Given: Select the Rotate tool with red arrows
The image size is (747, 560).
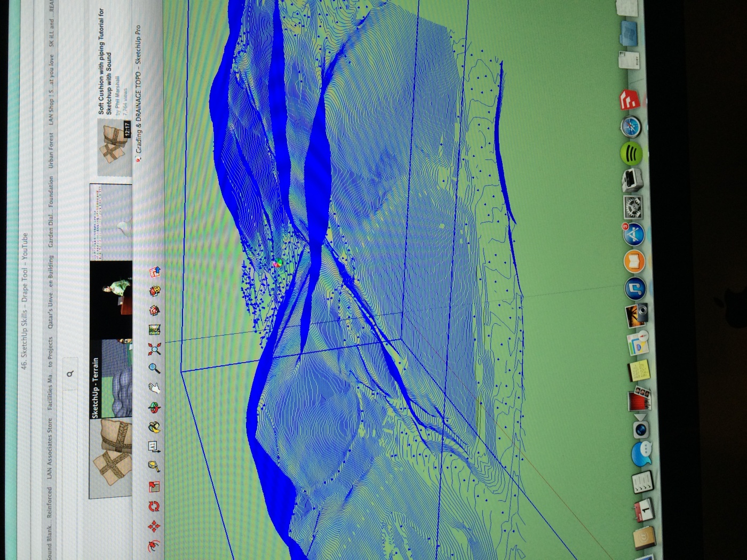Looking at the screenshot, I should (154, 506).
